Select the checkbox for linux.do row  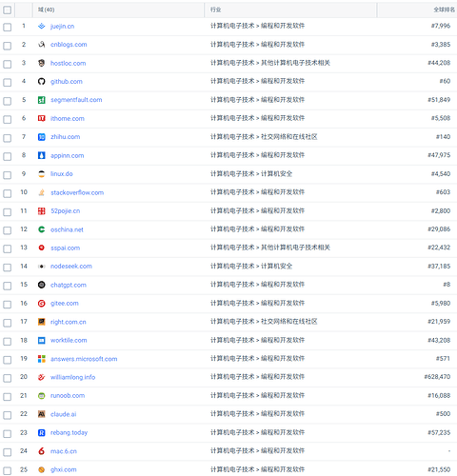[7, 175]
